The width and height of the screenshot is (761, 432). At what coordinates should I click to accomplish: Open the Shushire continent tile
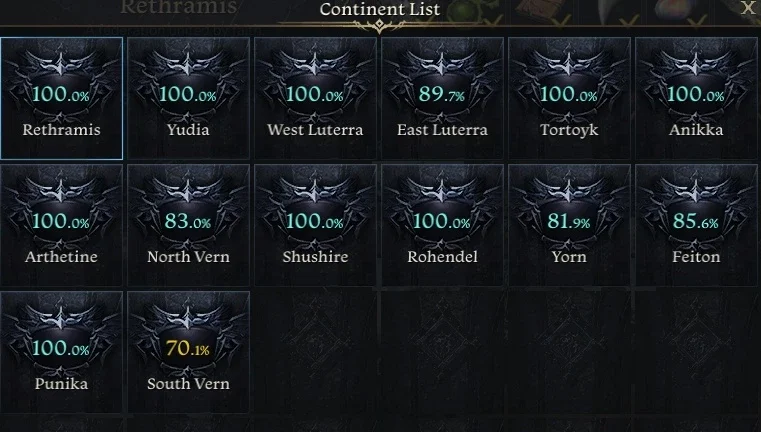click(x=315, y=225)
